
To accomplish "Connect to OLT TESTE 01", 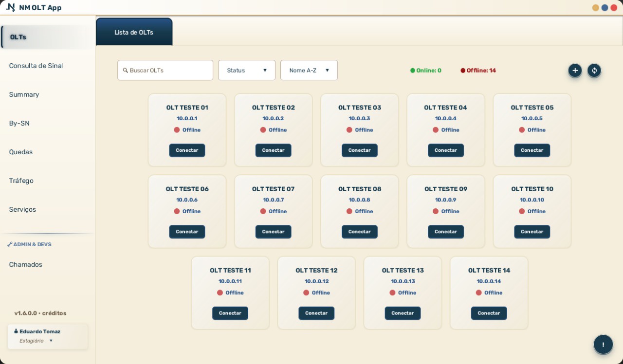I will [187, 150].
